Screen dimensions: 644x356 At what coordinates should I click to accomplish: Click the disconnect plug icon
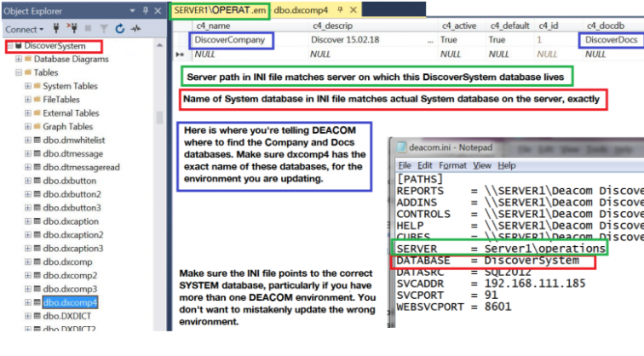pos(72,28)
